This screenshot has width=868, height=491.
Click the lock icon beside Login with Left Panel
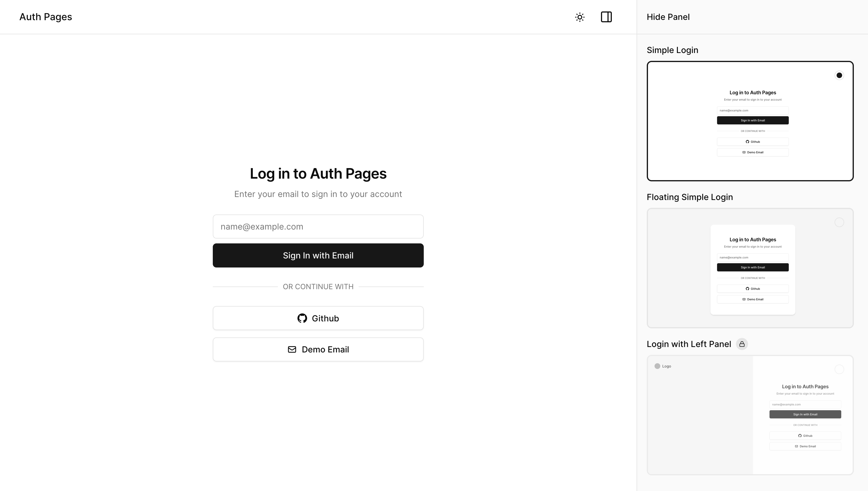[742, 344]
